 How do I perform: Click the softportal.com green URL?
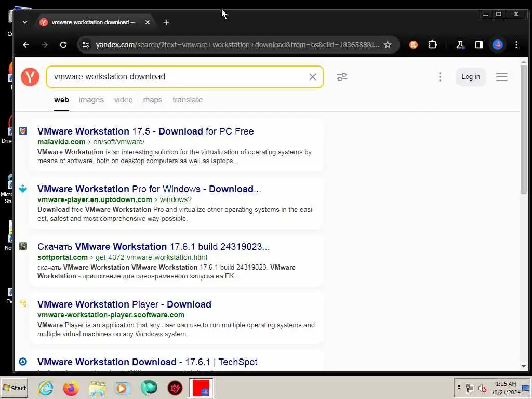pos(62,257)
